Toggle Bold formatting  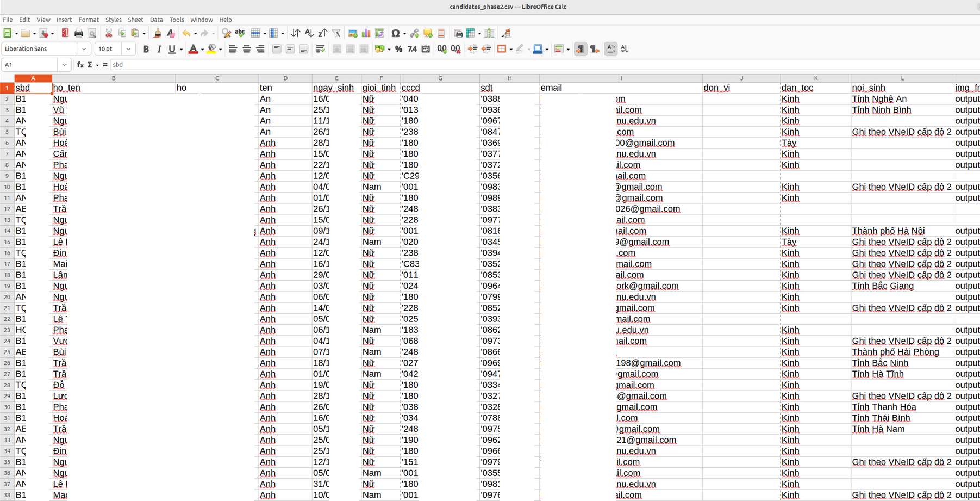pyautogui.click(x=146, y=49)
